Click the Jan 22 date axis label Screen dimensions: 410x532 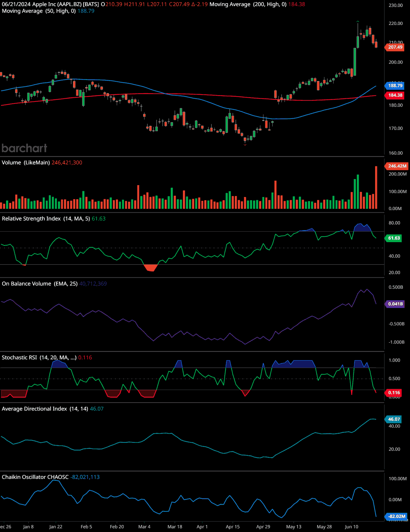[x=56, y=527]
